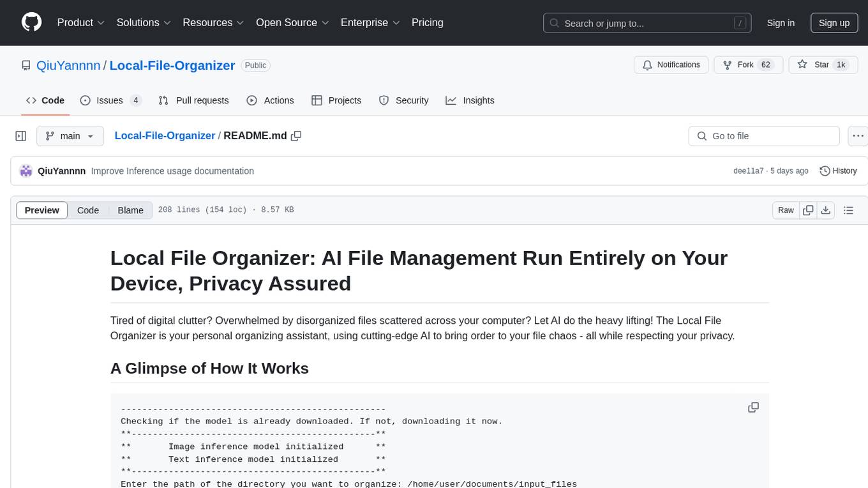Open the Actions tab
This screenshot has height=488, width=868.
[270, 100]
